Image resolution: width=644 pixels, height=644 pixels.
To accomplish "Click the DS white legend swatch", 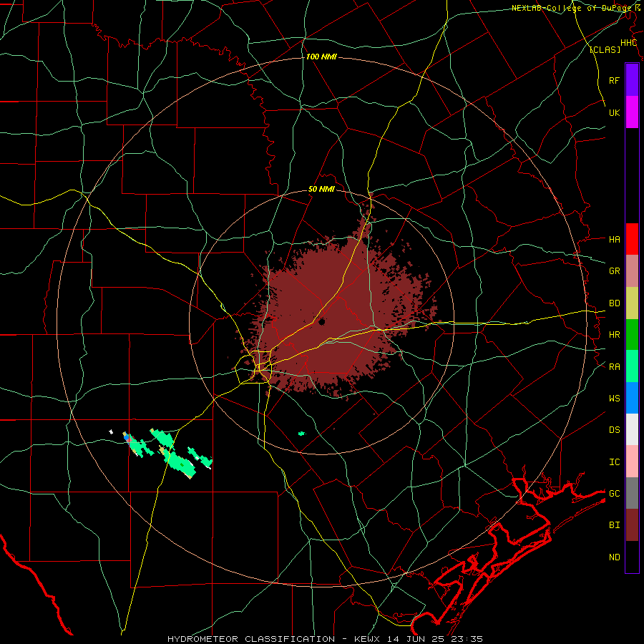I will (x=632, y=429).
